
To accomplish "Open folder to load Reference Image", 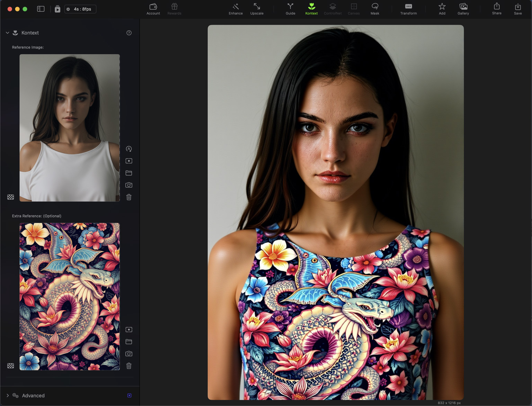I will (x=129, y=173).
